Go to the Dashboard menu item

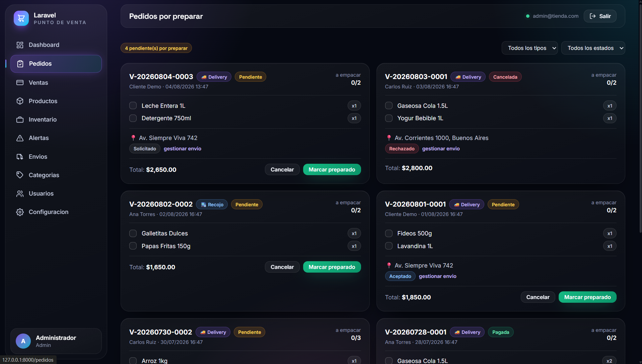pos(56,45)
